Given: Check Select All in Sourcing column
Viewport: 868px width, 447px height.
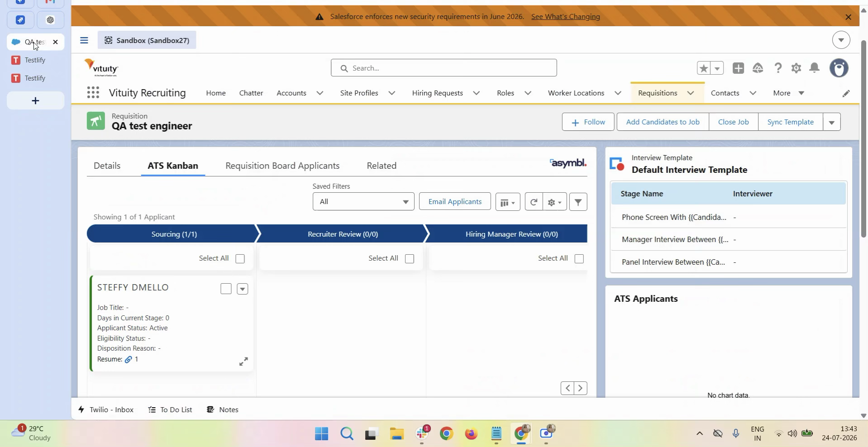Looking at the screenshot, I should [240, 259].
